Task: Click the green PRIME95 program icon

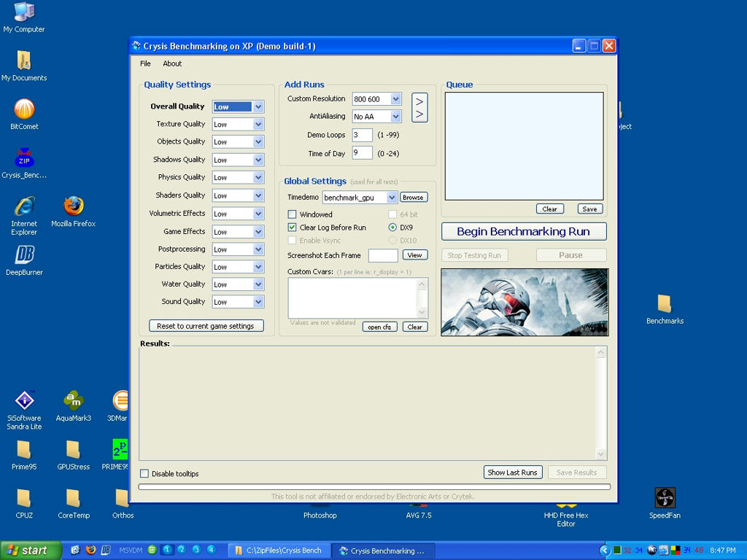Action: tap(120, 449)
